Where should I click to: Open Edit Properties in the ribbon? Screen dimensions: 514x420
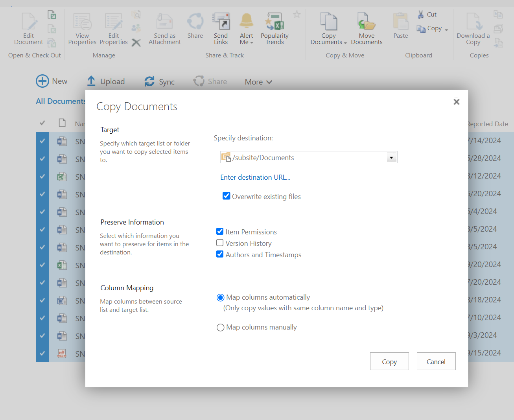tap(114, 29)
